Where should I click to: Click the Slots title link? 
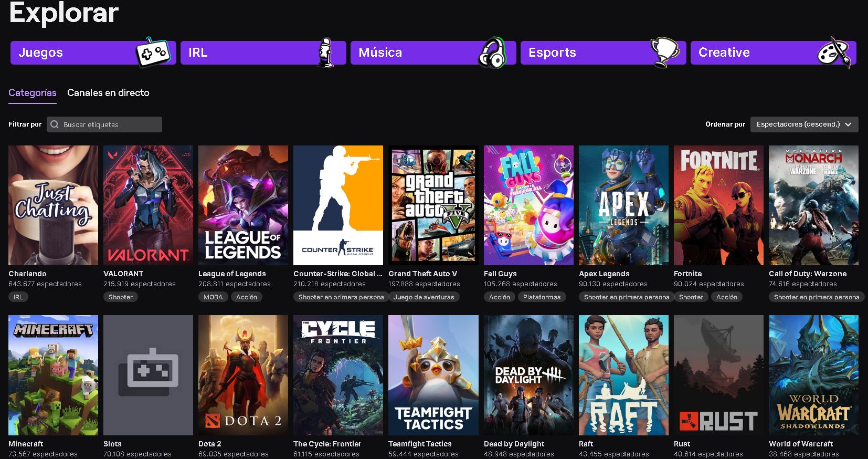click(112, 444)
